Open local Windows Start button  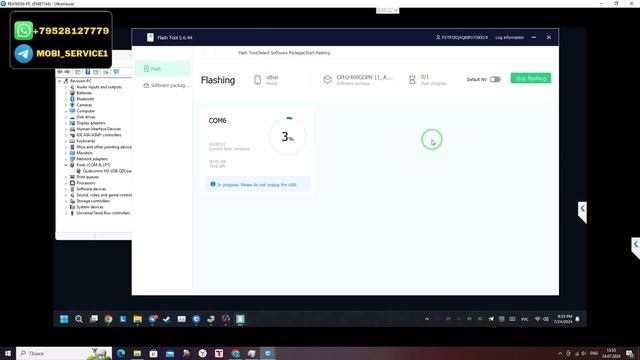point(7,353)
